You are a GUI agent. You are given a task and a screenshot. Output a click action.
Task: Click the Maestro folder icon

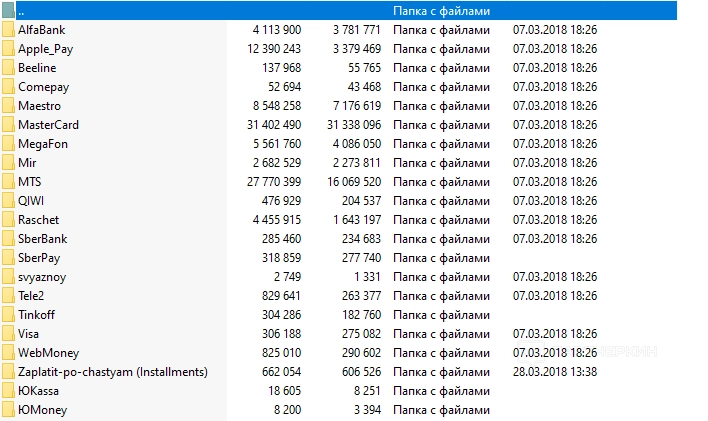tap(8, 106)
